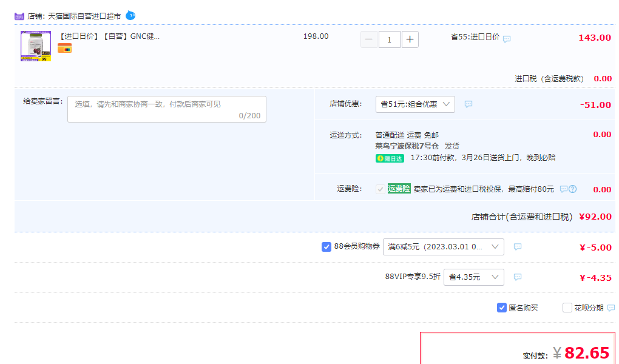
Task: Open the 满6减5元 coupon dropdown
Action: click(x=444, y=247)
